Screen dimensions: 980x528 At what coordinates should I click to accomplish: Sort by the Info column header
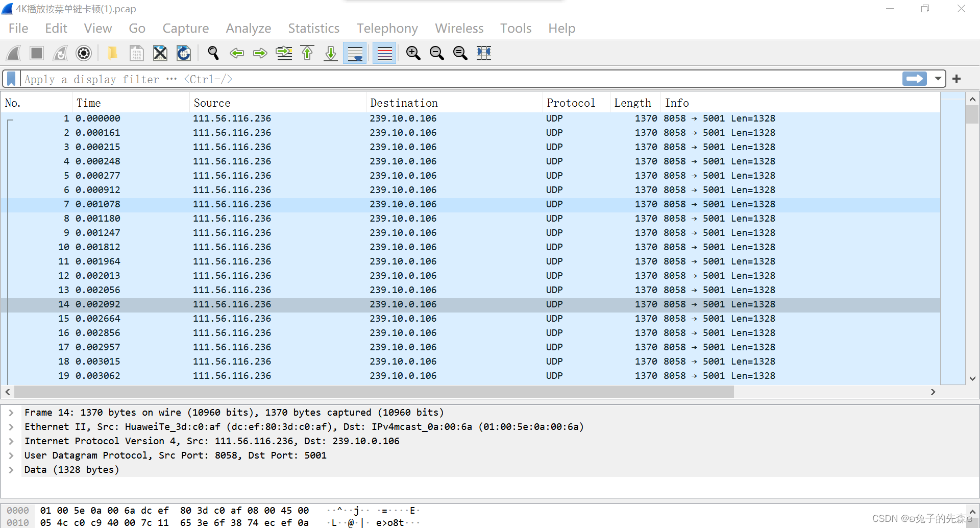[x=800, y=103]
